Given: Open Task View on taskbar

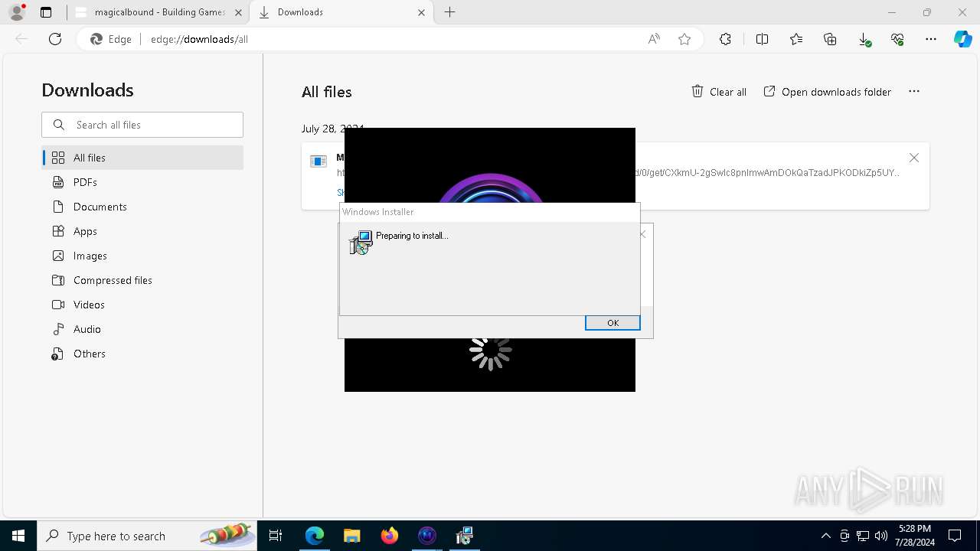Looking at the screenshot, I should pos(276,536).
